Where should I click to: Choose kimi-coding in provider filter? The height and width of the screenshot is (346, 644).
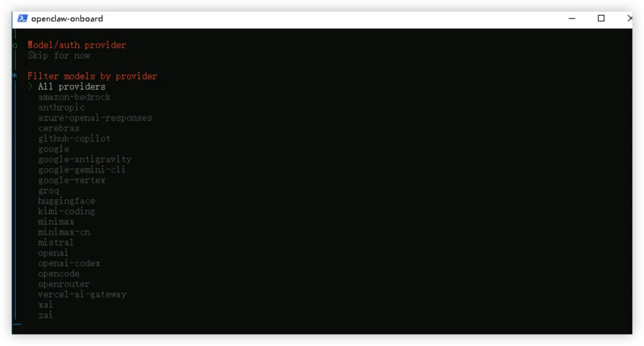click(67, 211)
